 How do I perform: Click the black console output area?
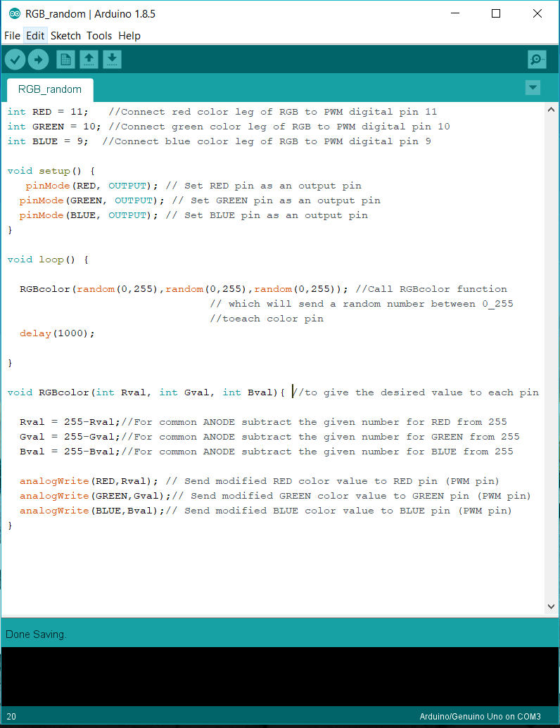(x=280, y=677)
